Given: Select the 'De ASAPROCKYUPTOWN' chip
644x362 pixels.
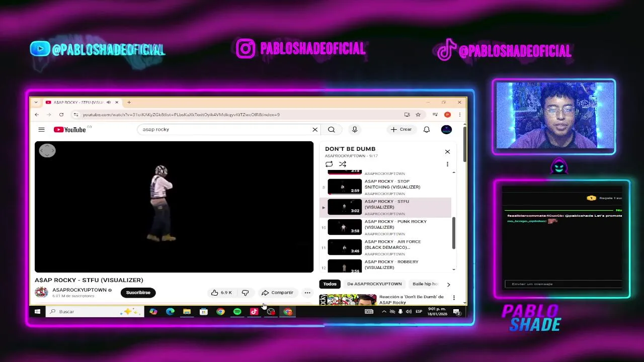Looking at the screenshot, I should [x=374, y=284].
